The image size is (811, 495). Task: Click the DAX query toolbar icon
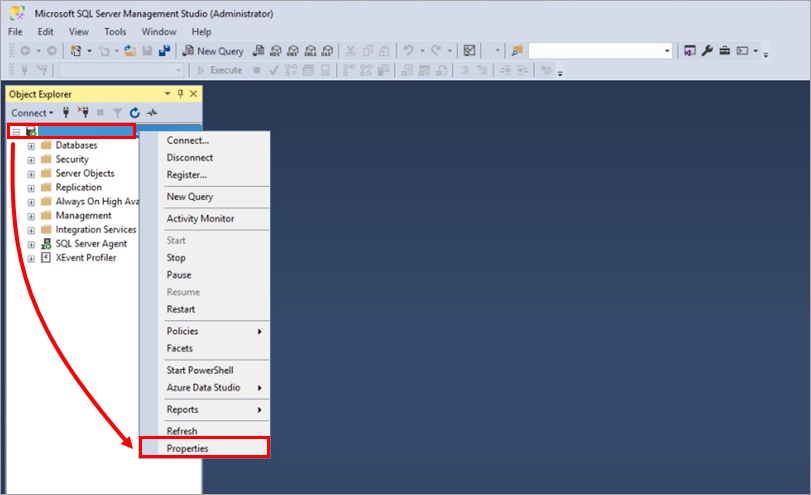click(x=327, y=51)
